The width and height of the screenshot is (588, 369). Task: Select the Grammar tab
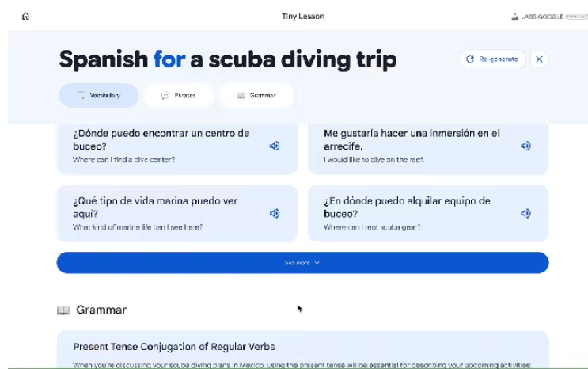(x=256, y=96)
